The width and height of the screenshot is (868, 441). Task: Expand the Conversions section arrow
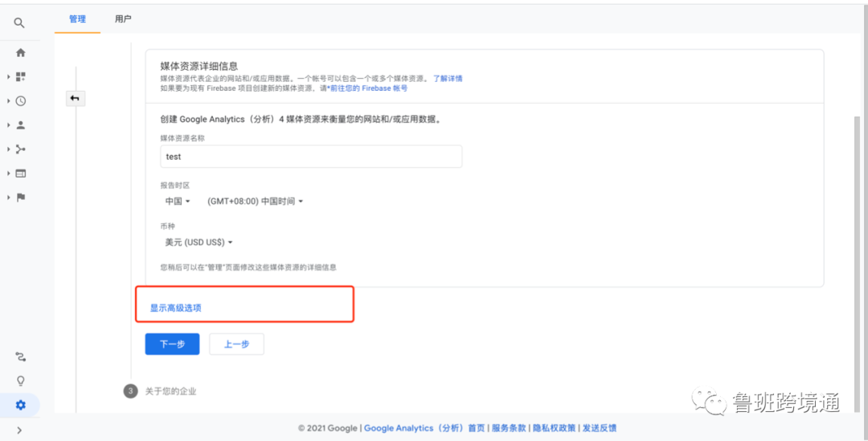coord(9,198)
